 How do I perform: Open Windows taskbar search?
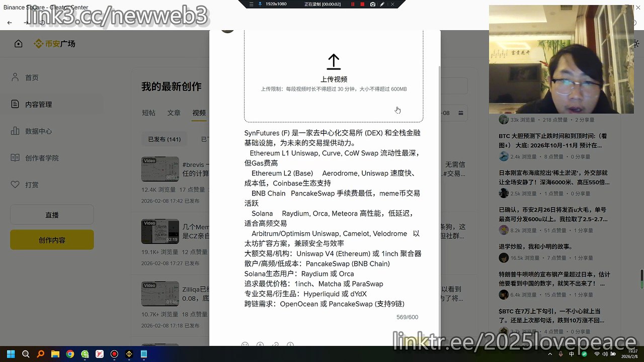(x=26, y=354)
